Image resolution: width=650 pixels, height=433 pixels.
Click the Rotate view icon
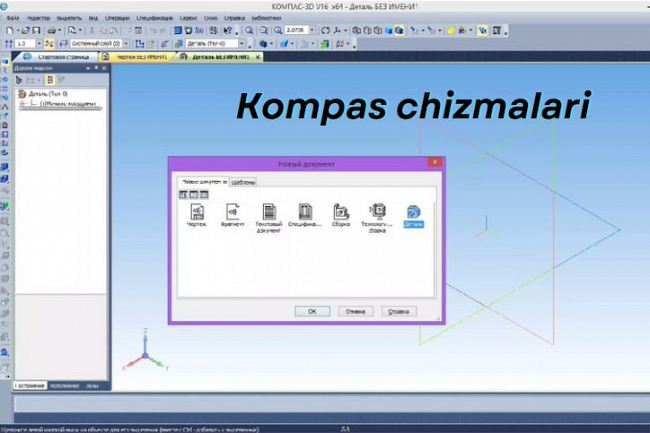(326, 31)
